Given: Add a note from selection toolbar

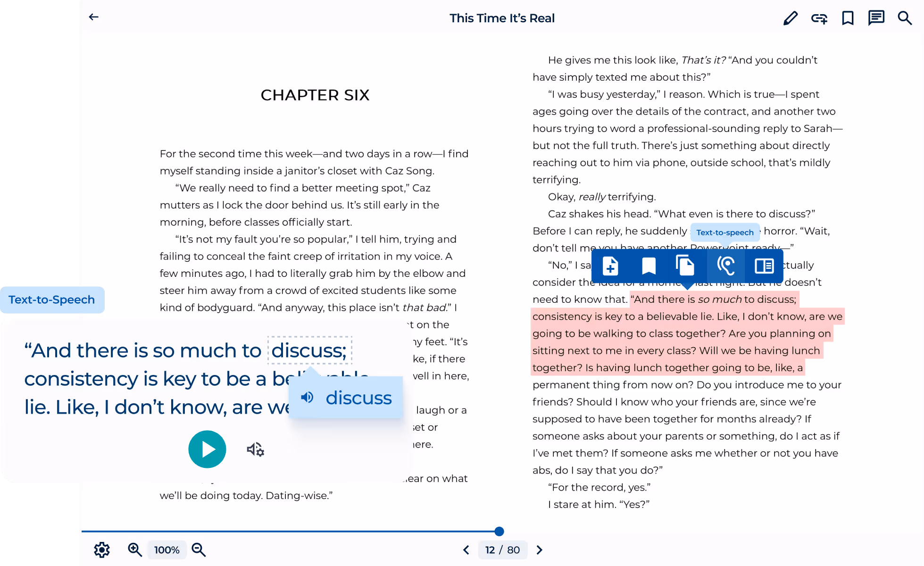Looking at the screenshot, I should pyautogui.click(x=610, y=266).
